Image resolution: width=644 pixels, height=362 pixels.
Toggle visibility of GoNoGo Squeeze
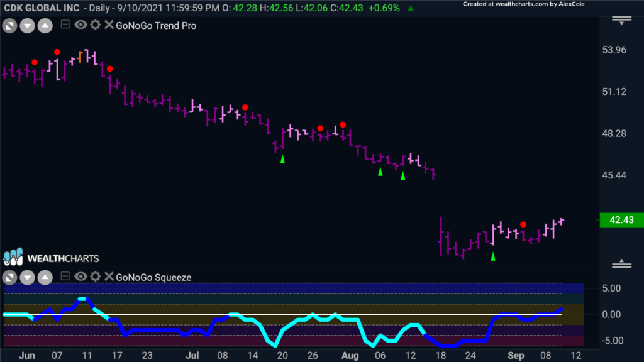click(80, 277)
